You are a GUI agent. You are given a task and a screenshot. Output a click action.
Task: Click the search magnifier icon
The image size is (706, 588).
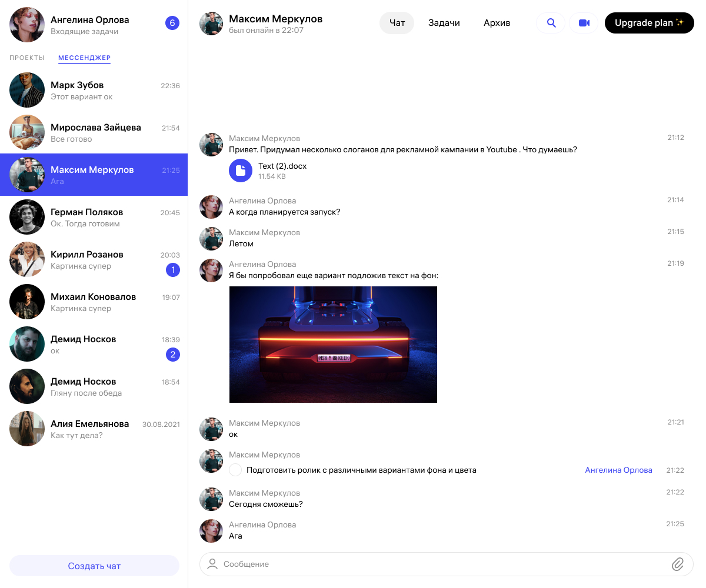[x=551, y=23]
